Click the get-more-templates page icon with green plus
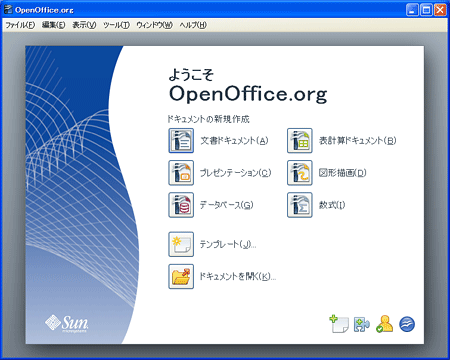The image size is (450, 360). click(339, 324)
